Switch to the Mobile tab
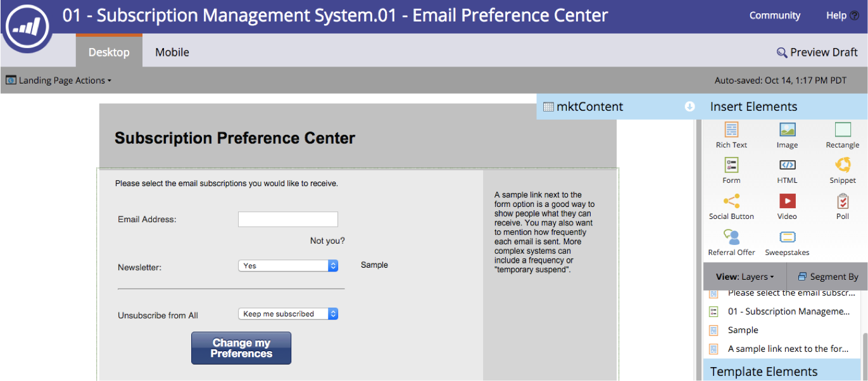The width and height of the screenshot is (868, 381). (x=172, y=52)
